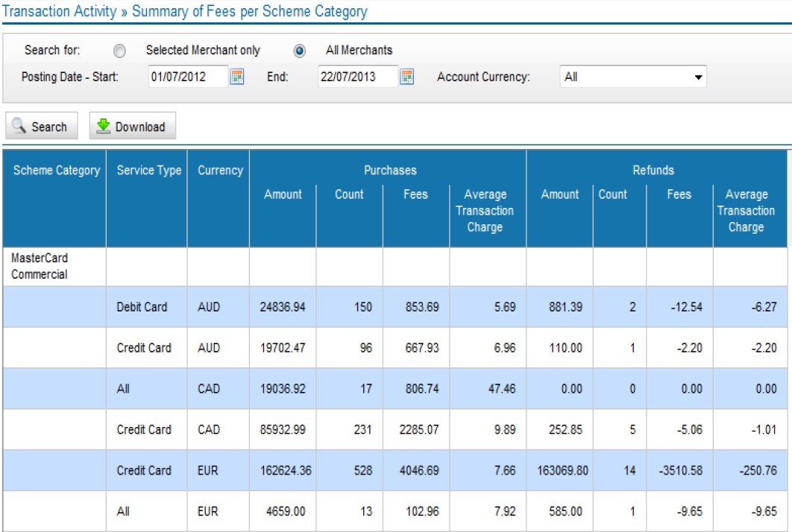This screenshot has width=792, height=532.
Task: Focus the End date field
Action: pos(358,77)
